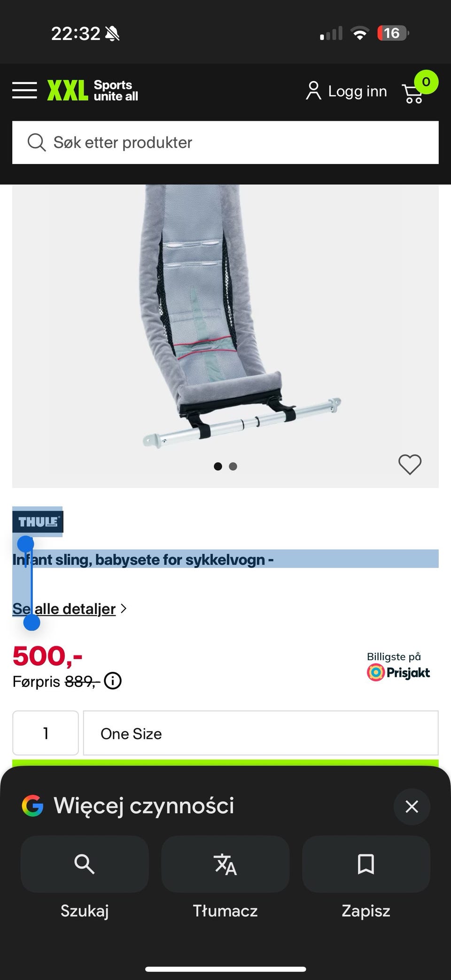The width and height of the screenshot is (451, 980).
Task: Tap the Google logo in bottom panel
Action: click(32, 806)
